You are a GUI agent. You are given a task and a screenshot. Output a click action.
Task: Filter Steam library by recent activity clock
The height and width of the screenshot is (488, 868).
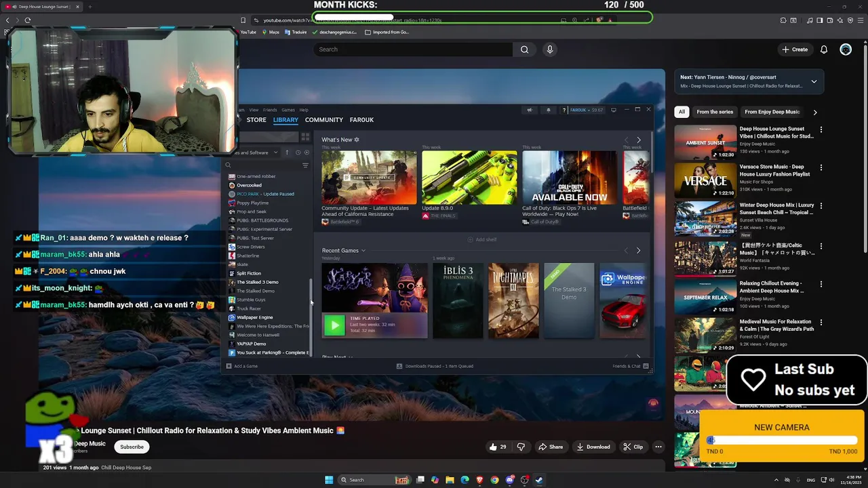coord(298,152)
